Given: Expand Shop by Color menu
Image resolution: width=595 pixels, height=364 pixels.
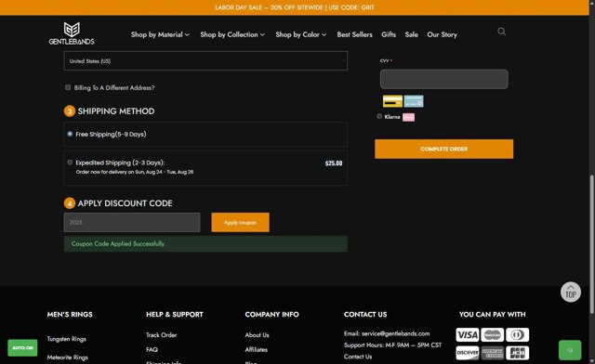Looking at the screenshot, I should click(x=301, y=34).
